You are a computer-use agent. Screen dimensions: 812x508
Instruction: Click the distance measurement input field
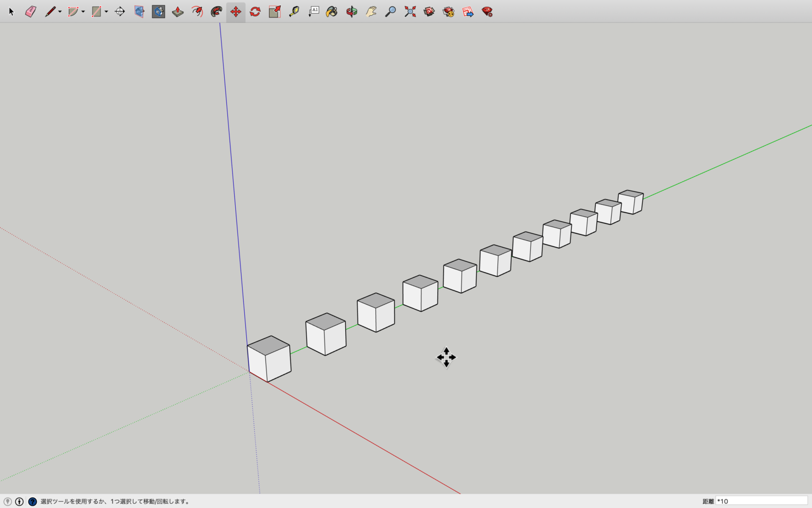761,501
